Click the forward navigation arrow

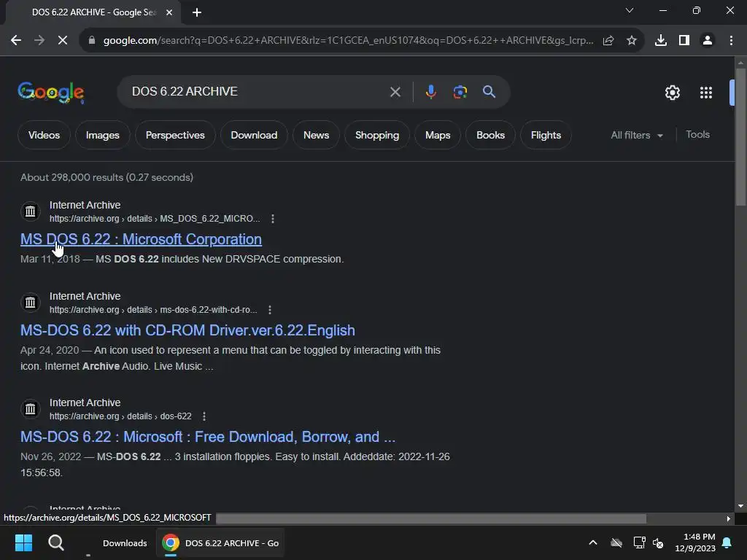tap(39, 41)
